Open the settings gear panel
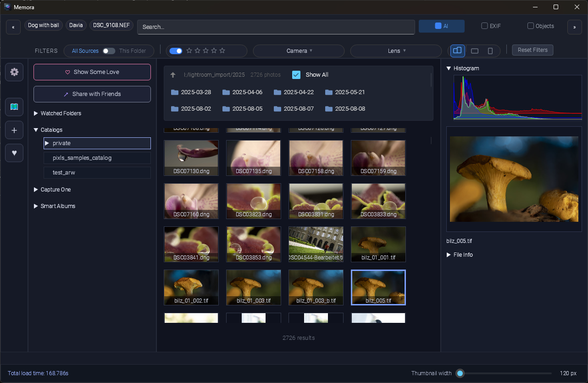The image size is (588, 383). (x=14, y=72)
